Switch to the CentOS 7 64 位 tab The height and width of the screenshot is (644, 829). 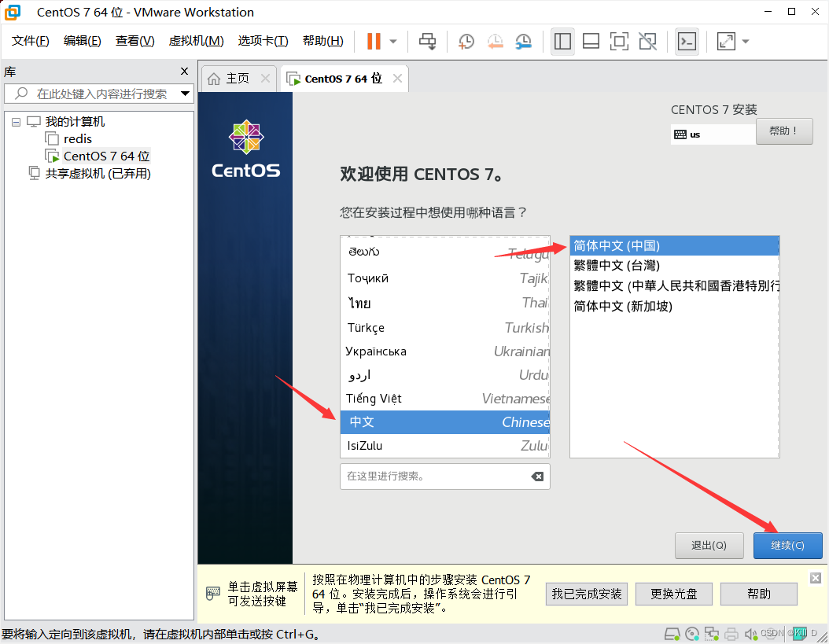343,79
